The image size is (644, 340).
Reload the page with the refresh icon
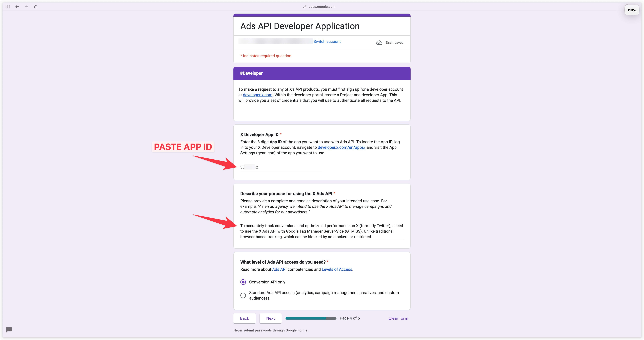(x=36, y=7)
